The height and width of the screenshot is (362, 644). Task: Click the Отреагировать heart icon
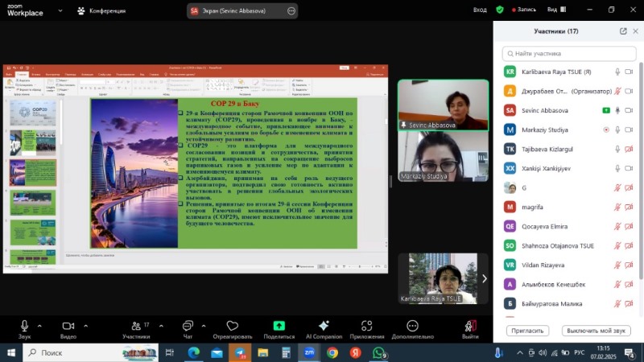[233, 326]
